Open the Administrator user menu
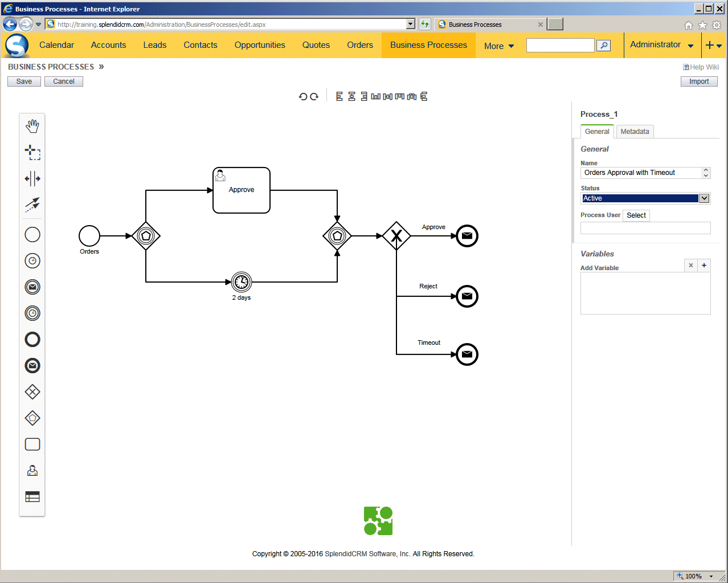Image resolution: width=728 pixels, height=583 pixels. click(661, 45)
